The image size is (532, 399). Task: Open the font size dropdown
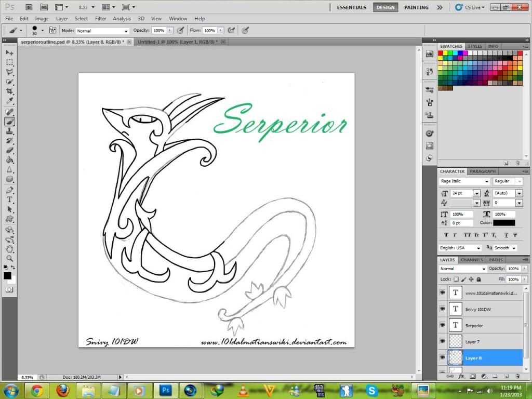[477, 193]
